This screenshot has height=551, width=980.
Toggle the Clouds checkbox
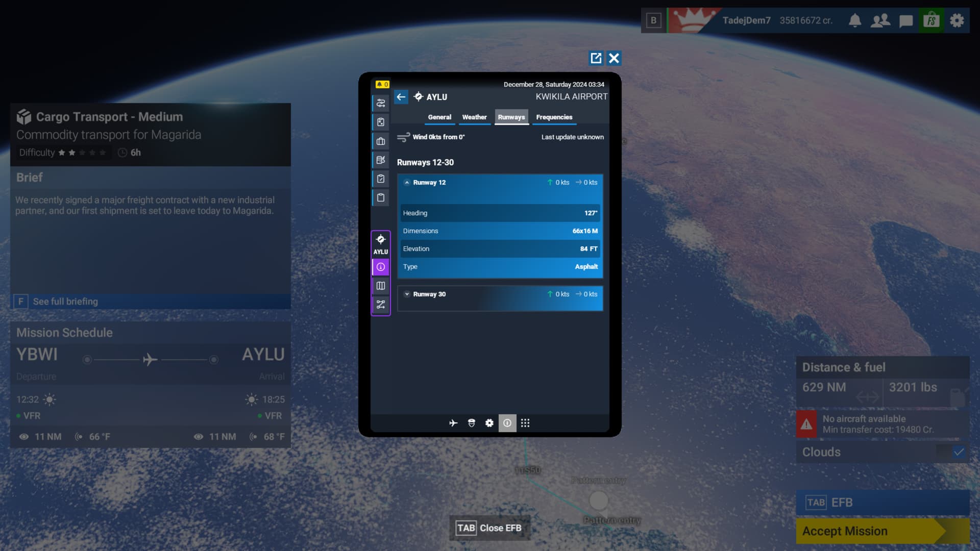pos(959,452)
